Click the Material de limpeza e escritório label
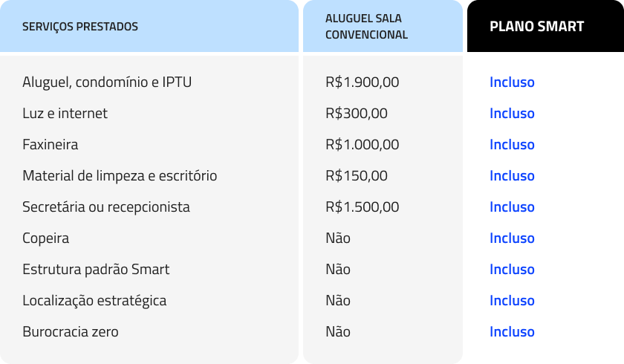The image size is (624, 364). click(x=120, y=176)
